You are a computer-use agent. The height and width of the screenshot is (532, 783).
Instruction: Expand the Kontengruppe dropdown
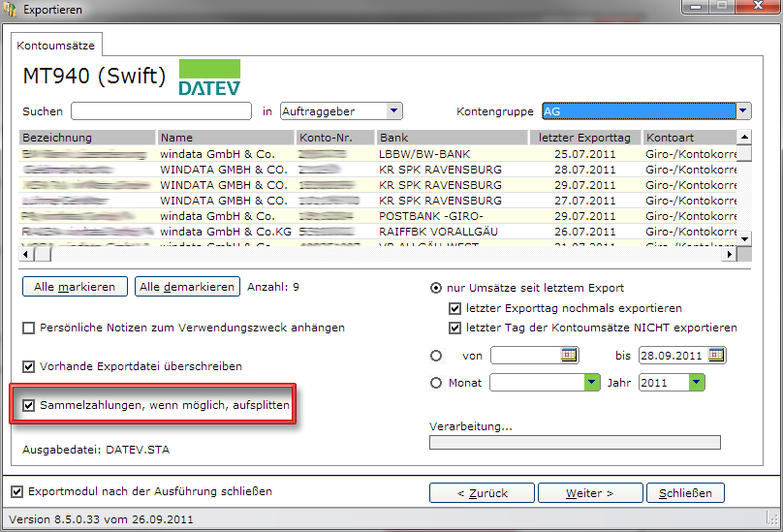pos(743,110)
